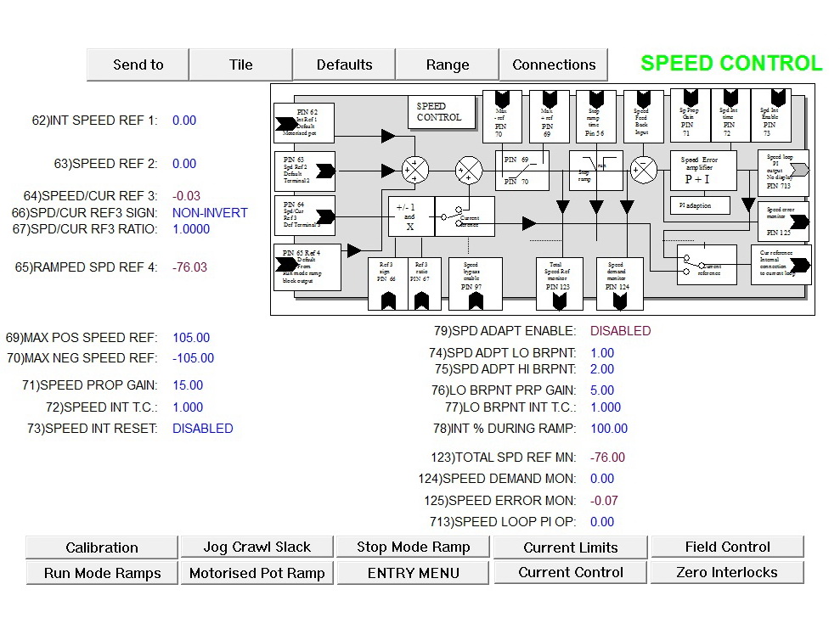Click the SPEED LOOP PI OP value 0.00

[x=602, y=522]
